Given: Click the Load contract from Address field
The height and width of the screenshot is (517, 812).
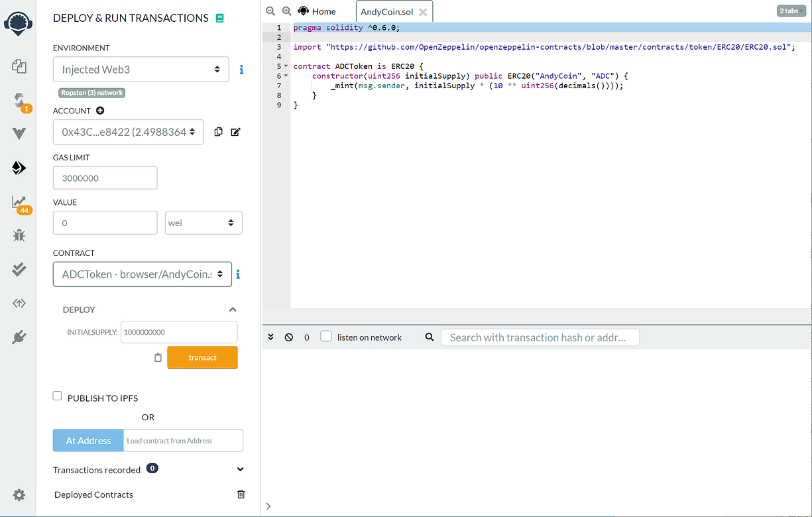Looking at the screenshot, I should click(x=183, y=441).
